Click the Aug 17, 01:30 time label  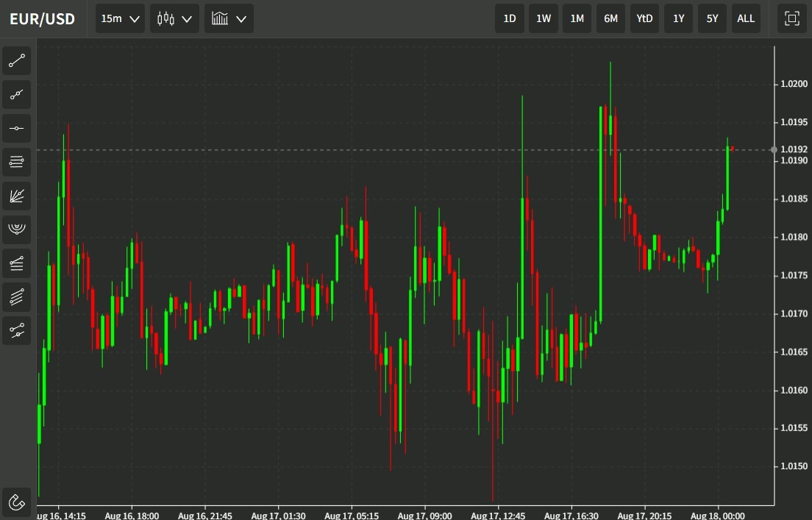click(278, 516)
